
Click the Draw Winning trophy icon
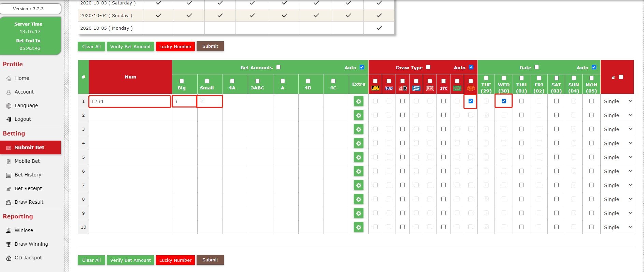(9, 244)
